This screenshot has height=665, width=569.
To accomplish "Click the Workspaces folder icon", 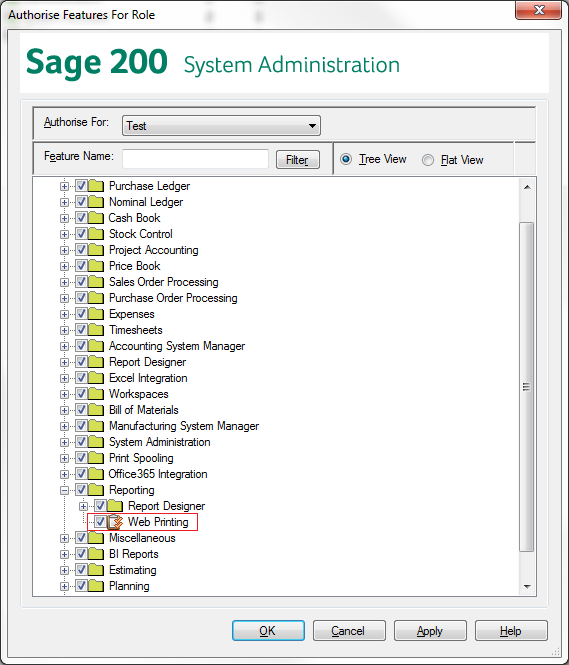I will [x=96, y=394].
